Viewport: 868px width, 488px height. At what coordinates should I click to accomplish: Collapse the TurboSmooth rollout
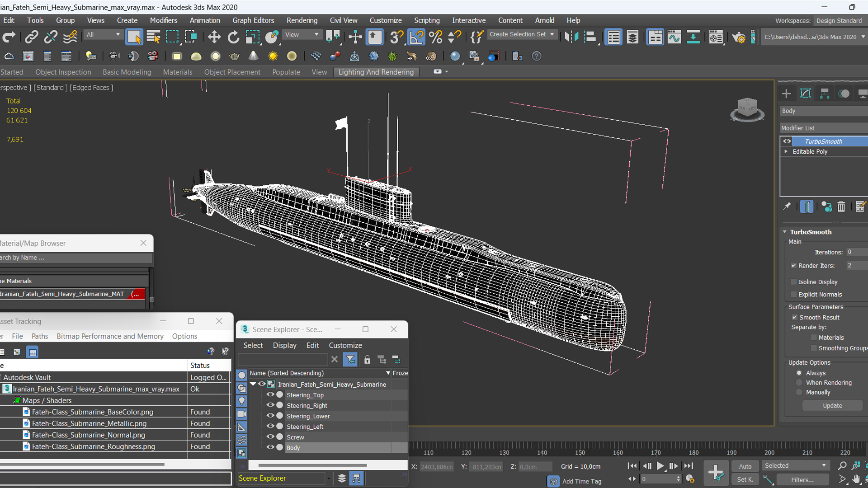[785, 232]
